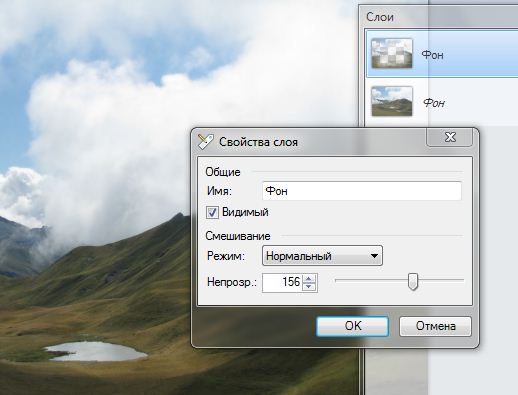
Task: Confirm the dialog with OK
Action: click(x=352, y=326)
